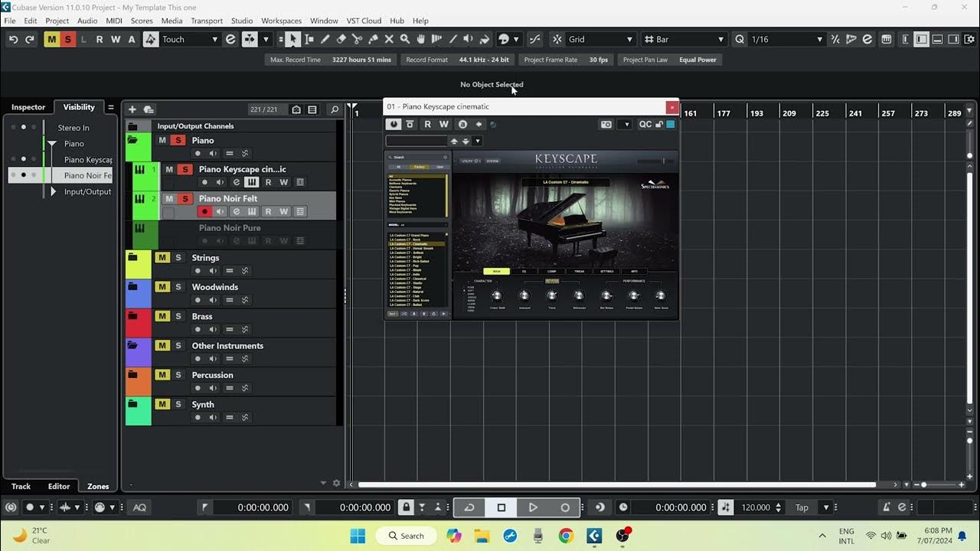
Task: Click the track list settings gear icon
Action: click(x=336, y=483)
